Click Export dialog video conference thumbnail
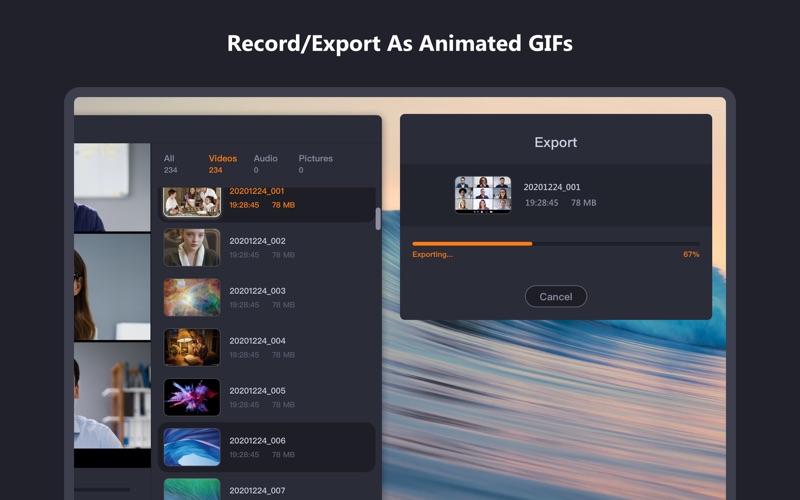Viewport: 800px width, 500px height. point(483,194)
